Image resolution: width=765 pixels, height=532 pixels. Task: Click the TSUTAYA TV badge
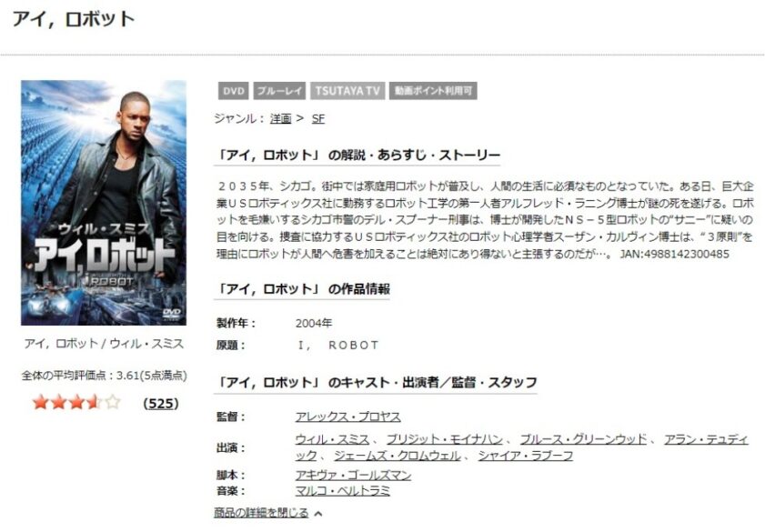click(x=347, y=91)
